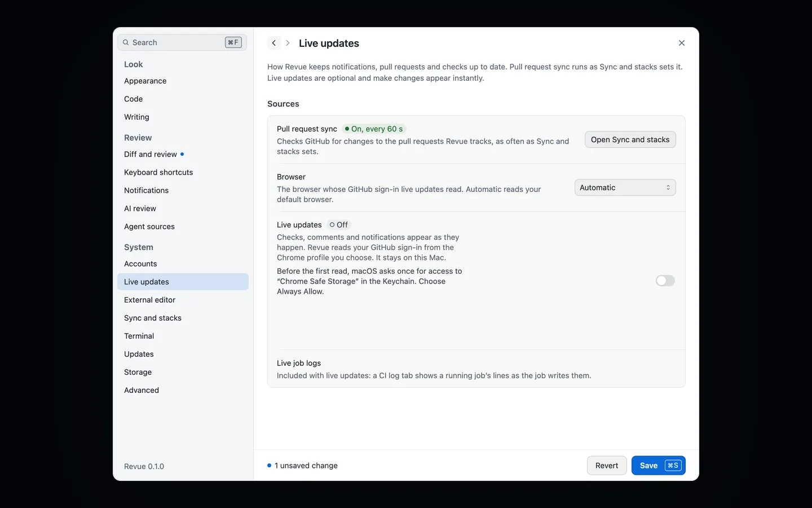
Task: Open Storage settings
Action: 183,372
